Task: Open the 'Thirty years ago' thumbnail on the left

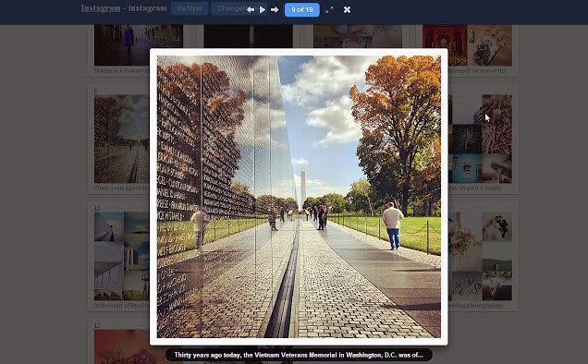Action: [x=122, y=140]
